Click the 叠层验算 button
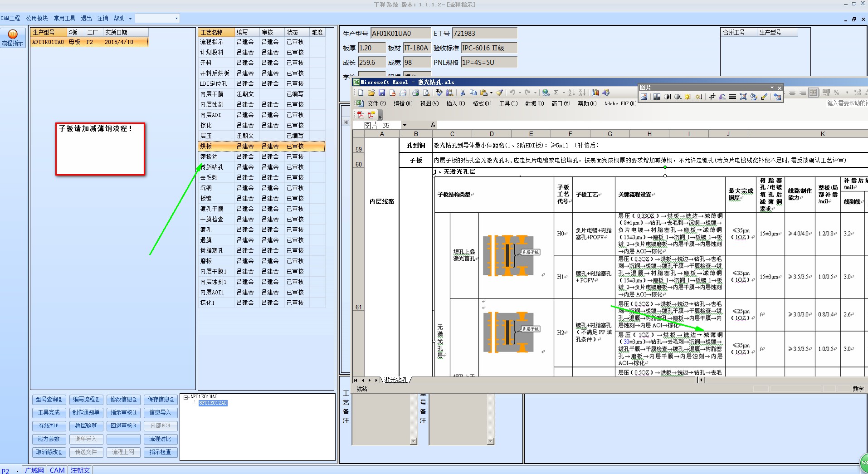 pyautogui.click(x=86, y=426)
